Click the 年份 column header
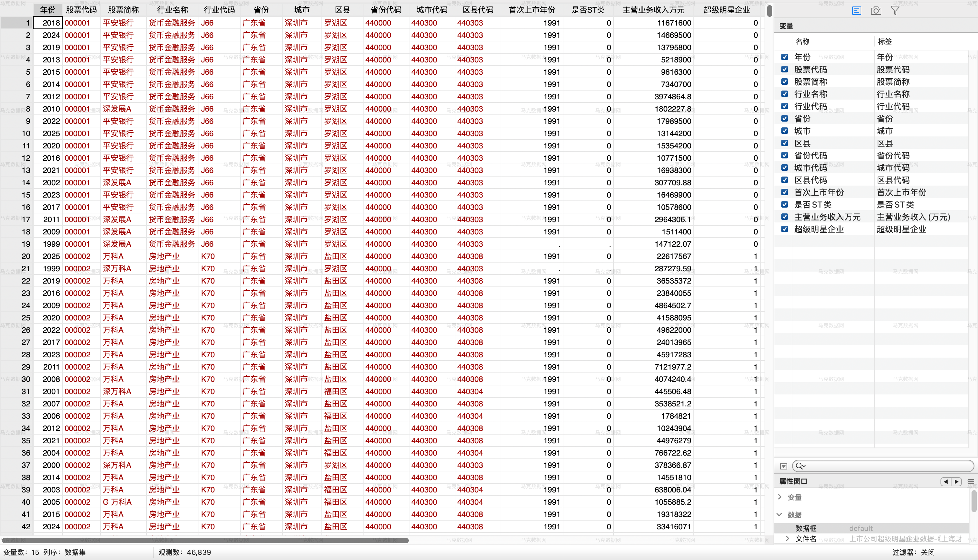The height and width of the screenshot is (560, 978). 48,10
